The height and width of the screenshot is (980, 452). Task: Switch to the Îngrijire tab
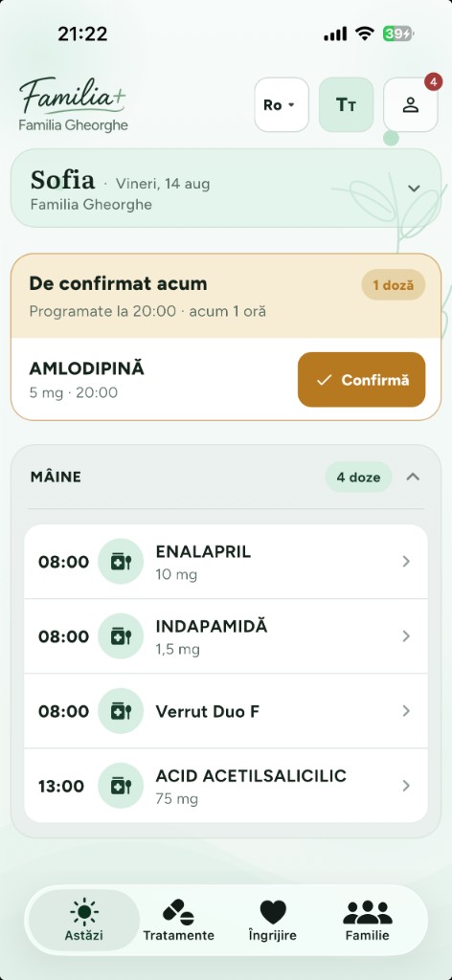[272, 921]
